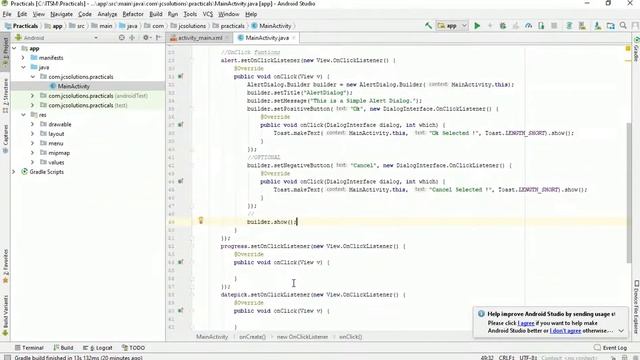Screen dimensions: 640x360
Task: Open the Build tool window button
Action: click(63, 348)
